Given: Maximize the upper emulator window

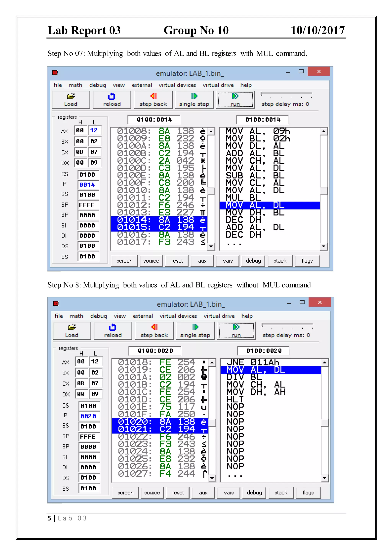Looking at the screenshot, I should 301,71.
